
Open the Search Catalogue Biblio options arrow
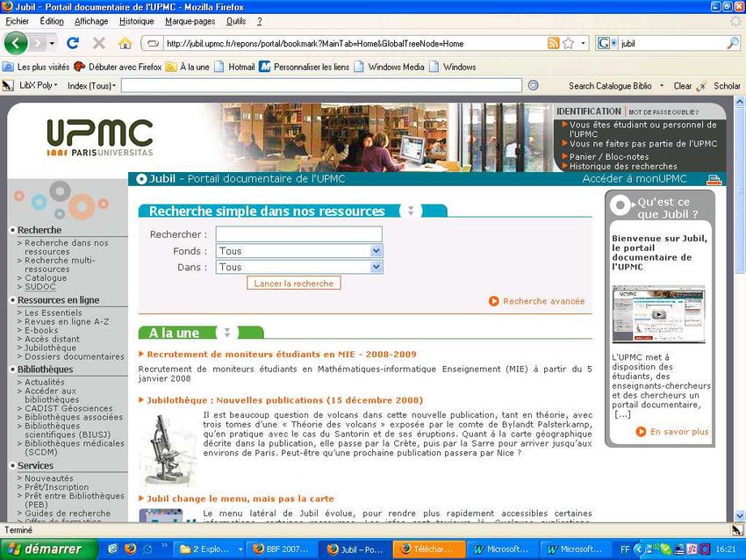662,86
